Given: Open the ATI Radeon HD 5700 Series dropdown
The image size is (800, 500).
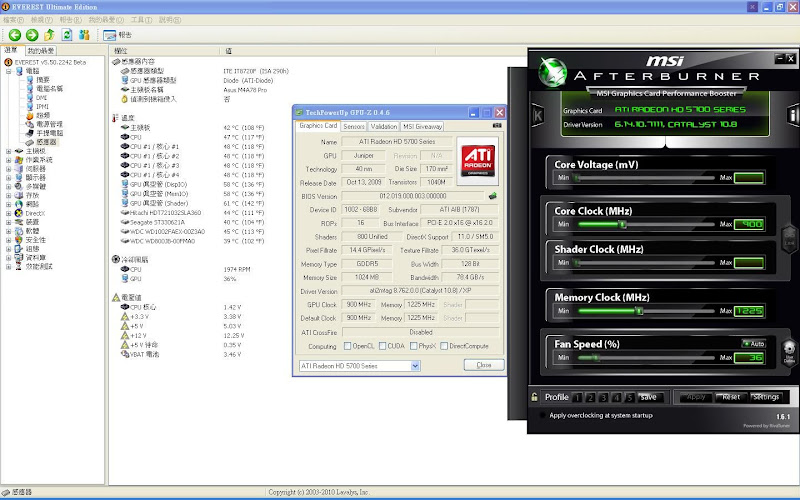Looking at the screenshot, I should tap(415, 366).
